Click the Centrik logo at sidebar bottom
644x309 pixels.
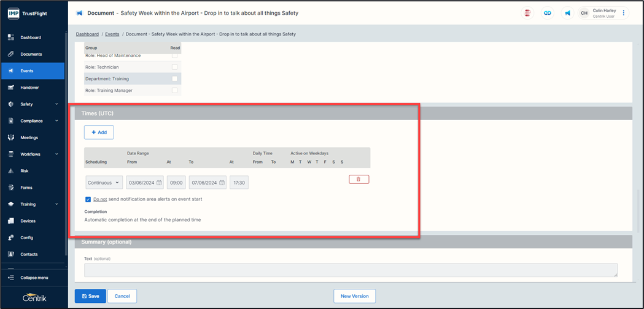(x=34, y=298)
